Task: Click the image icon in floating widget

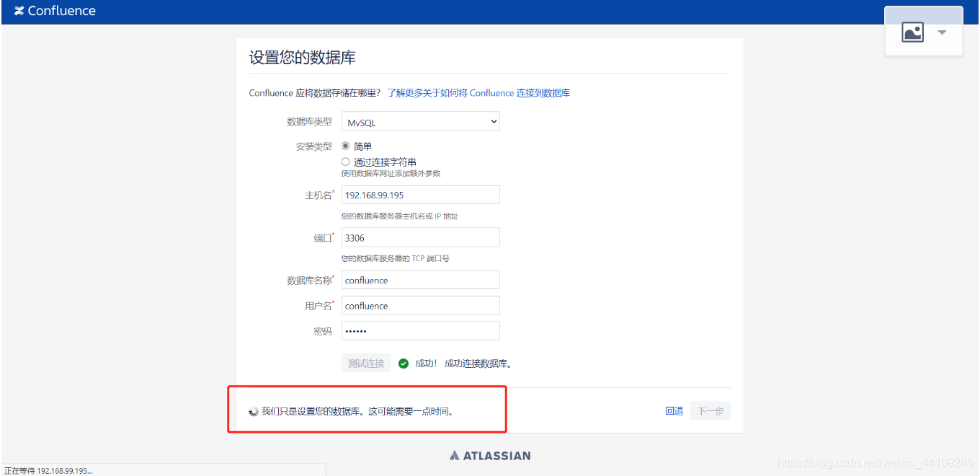Action: [x=912, y=32]
